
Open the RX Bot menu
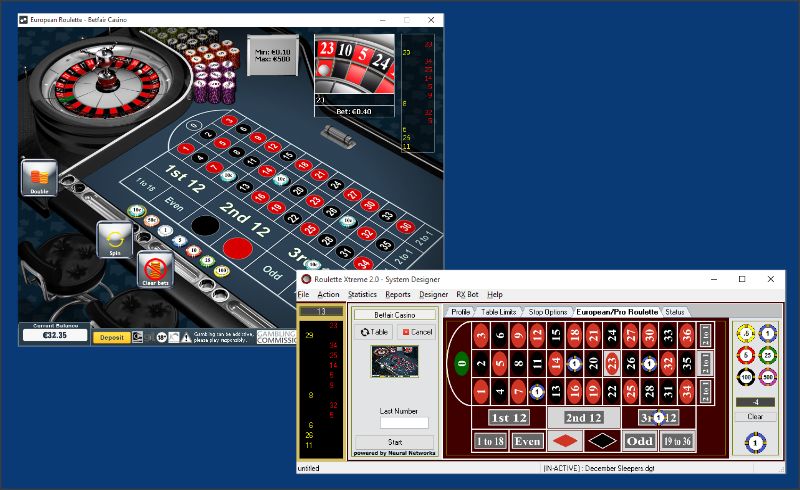(467, 295)
